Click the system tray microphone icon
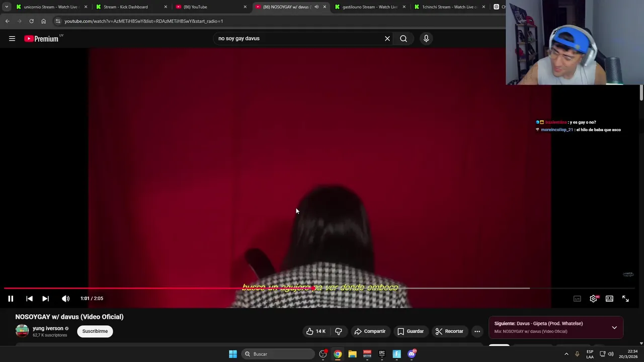The image size is (644, 362). click(577, 354)
